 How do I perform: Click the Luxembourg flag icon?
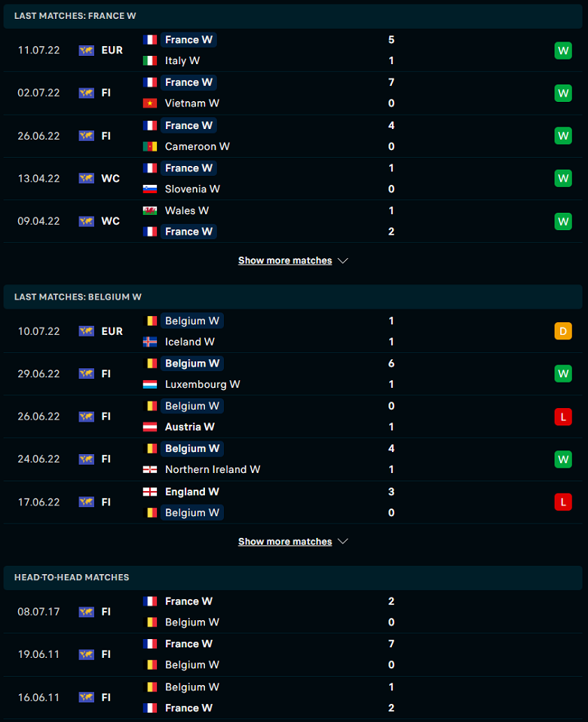[150, 384]
